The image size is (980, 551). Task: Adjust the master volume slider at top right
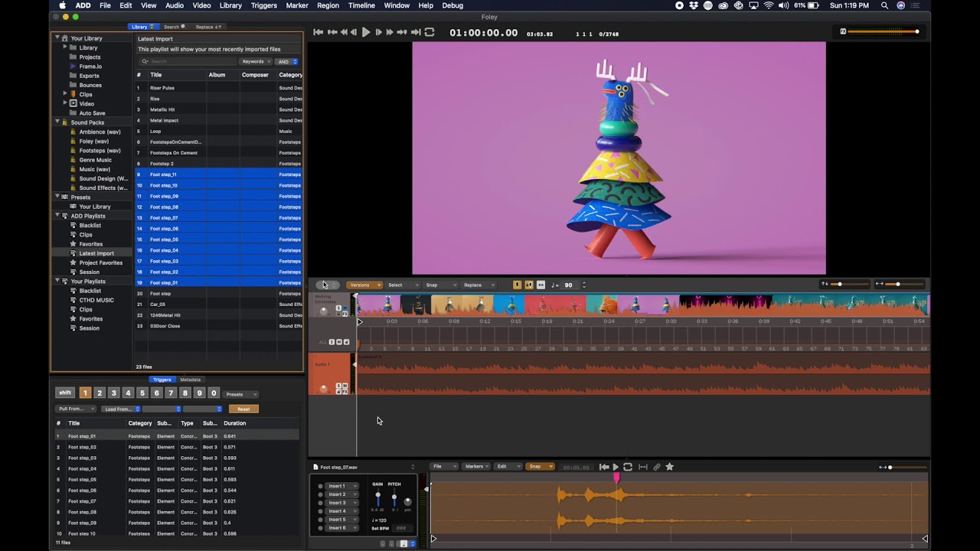(882, 31)
